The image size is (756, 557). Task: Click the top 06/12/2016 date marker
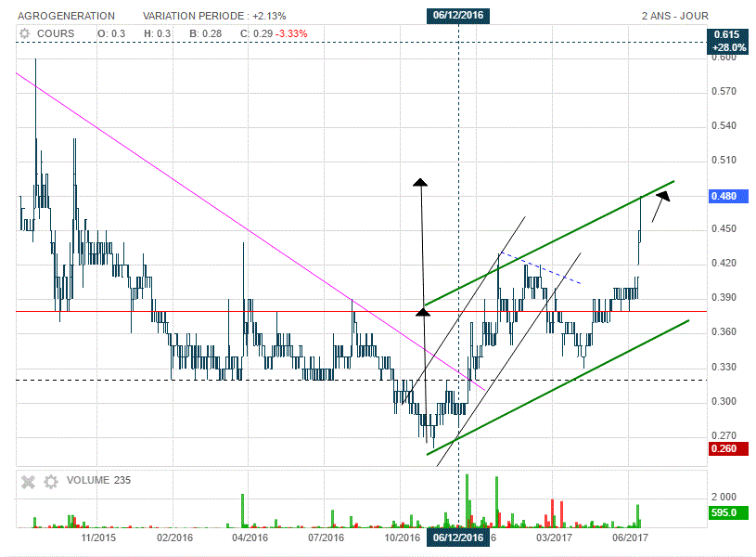click(458, 16)
